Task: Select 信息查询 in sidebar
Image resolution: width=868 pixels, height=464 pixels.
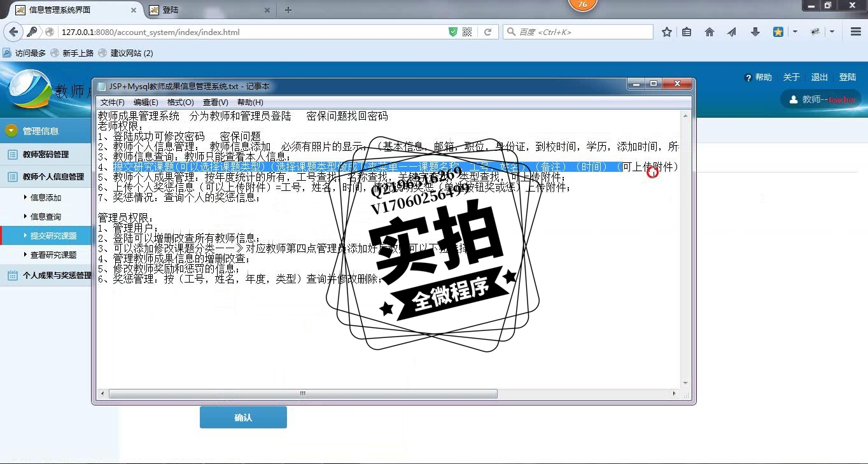Action: pos(46,216)
